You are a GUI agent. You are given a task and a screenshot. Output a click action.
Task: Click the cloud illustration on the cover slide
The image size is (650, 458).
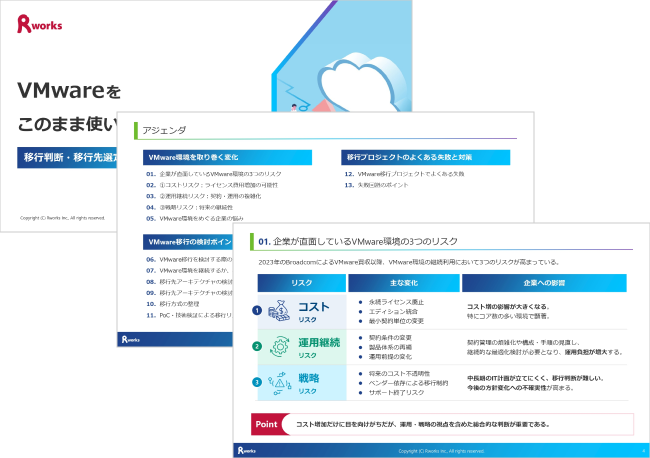point(361,83)
